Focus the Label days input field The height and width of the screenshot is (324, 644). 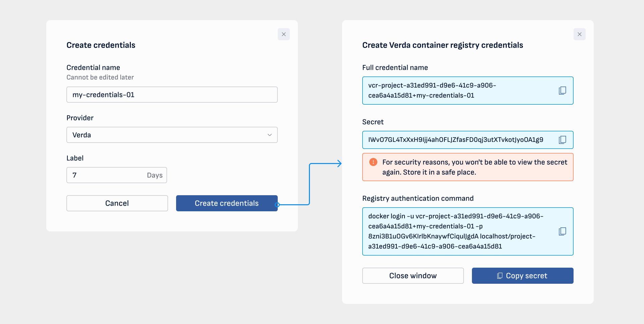pyautogui.click(x=107, y=175)
